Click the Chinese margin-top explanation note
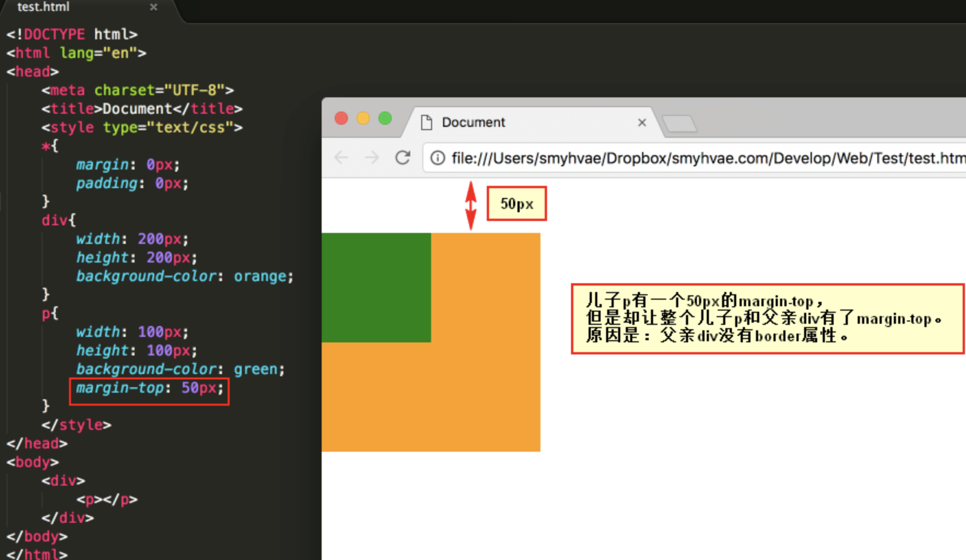Image resolution: width=966 pixels, height=560 pixels. tap(767, 319)
